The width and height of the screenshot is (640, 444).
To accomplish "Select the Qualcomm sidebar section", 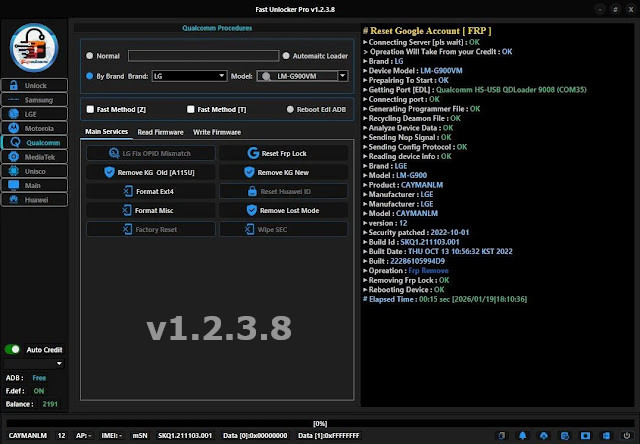I will pos(35,142).
